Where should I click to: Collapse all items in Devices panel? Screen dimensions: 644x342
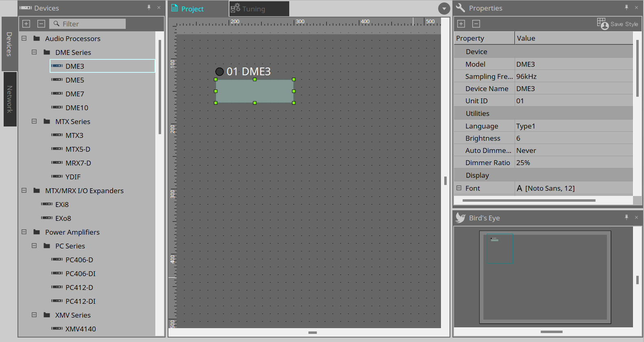tap(41, 24)
